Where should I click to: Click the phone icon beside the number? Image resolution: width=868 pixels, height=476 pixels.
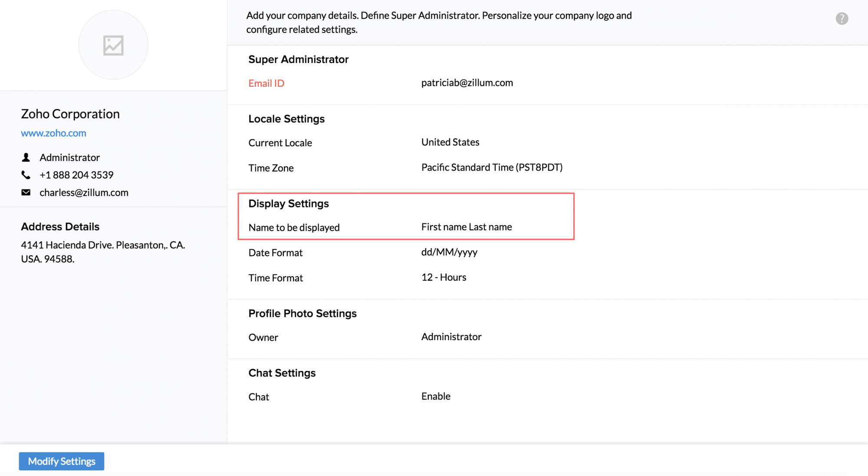(x=26, y=175)
